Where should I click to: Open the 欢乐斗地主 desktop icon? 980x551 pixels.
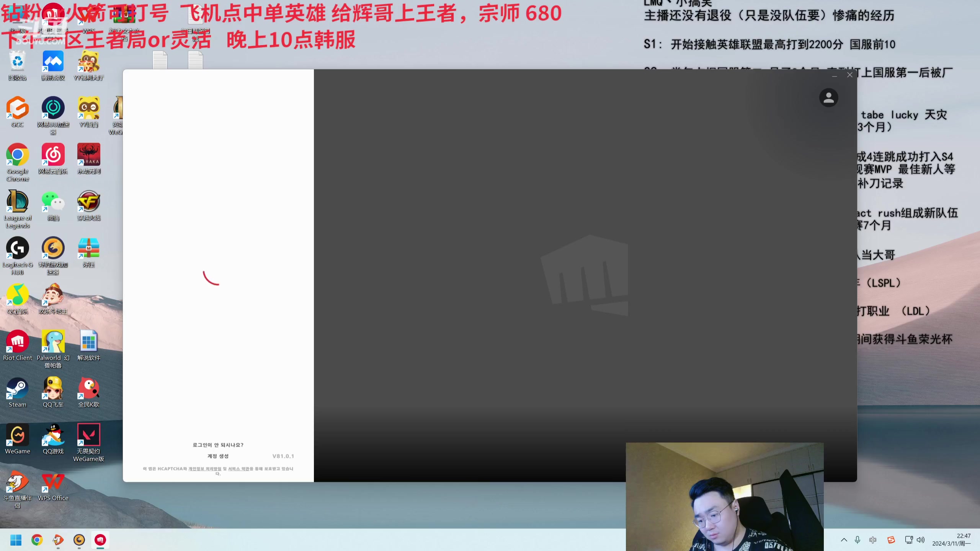[x=53, y=299]
